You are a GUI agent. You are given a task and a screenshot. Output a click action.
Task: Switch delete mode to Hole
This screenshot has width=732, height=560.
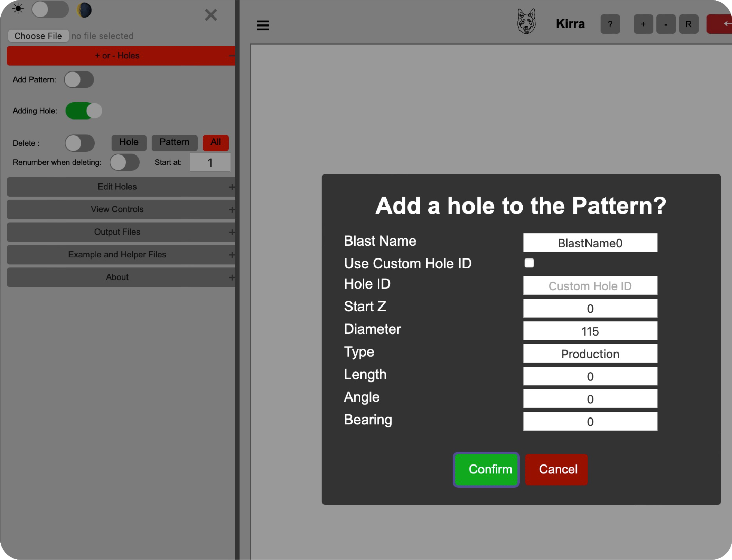point(129,143)
